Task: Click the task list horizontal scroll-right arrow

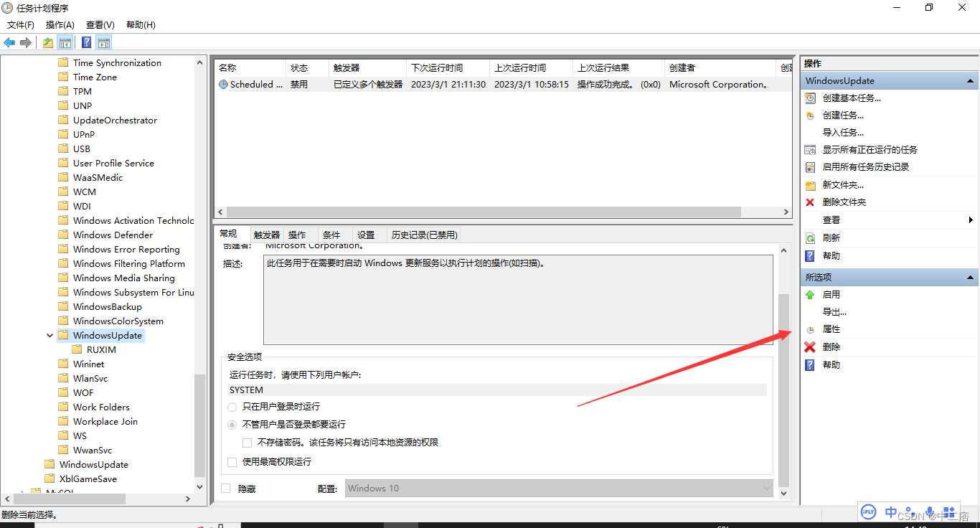Action: (x=786, y=212)
